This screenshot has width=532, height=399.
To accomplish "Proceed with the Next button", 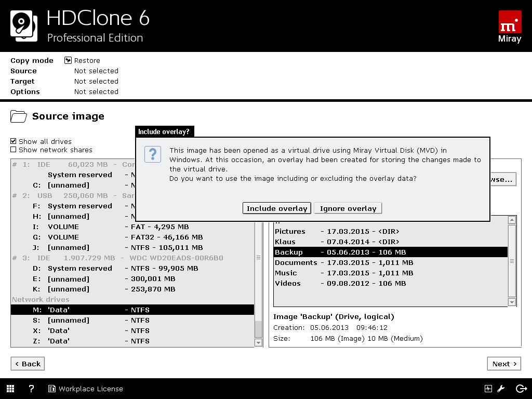I will [x=504, y=364].
